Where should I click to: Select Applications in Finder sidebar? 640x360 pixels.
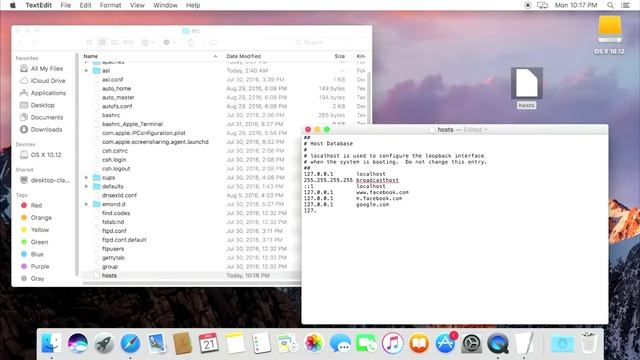[43, 93]
